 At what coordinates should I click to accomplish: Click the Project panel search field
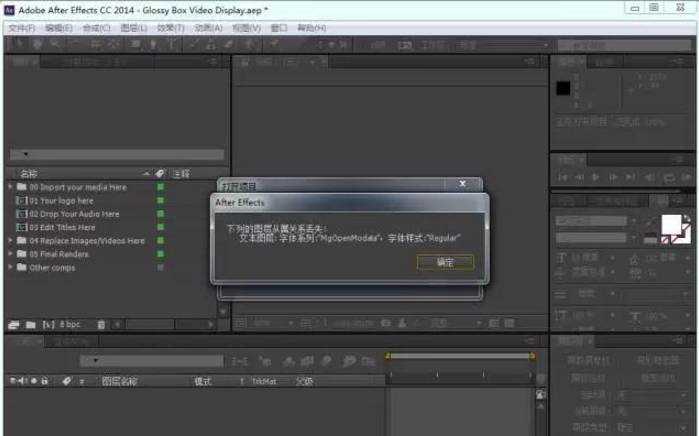click(x=117, y=154)
